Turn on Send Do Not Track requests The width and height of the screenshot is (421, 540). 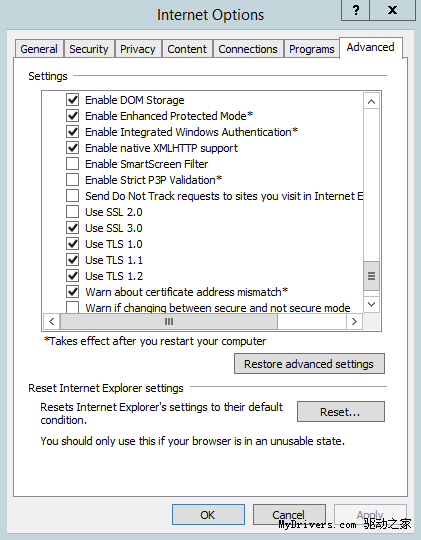(72, 196)
